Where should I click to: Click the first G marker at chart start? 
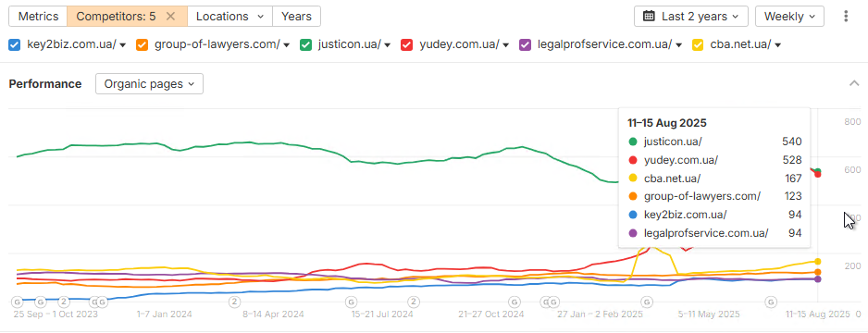pos(18,302)
